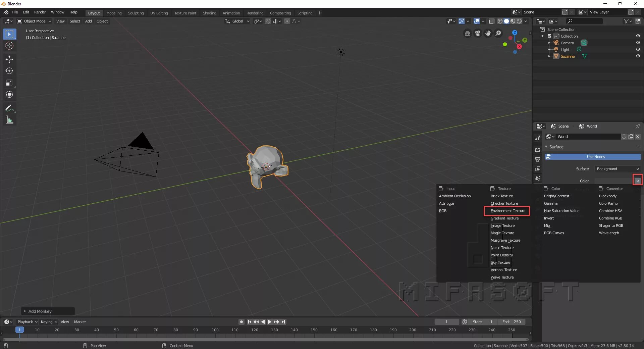Open the Global transform orientation dropdown
Image resolution: width=644 pixels, height=349 pixels.
click(x=237, y=21)
